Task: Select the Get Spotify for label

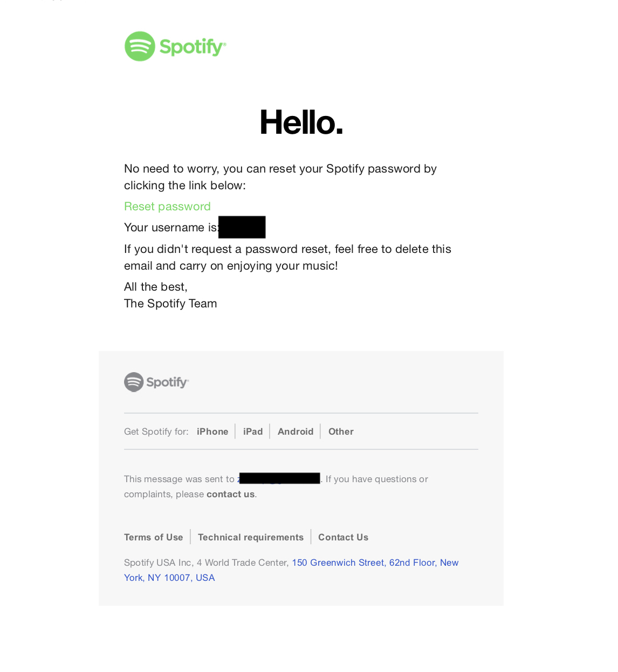Action: [x=156, y=431]
